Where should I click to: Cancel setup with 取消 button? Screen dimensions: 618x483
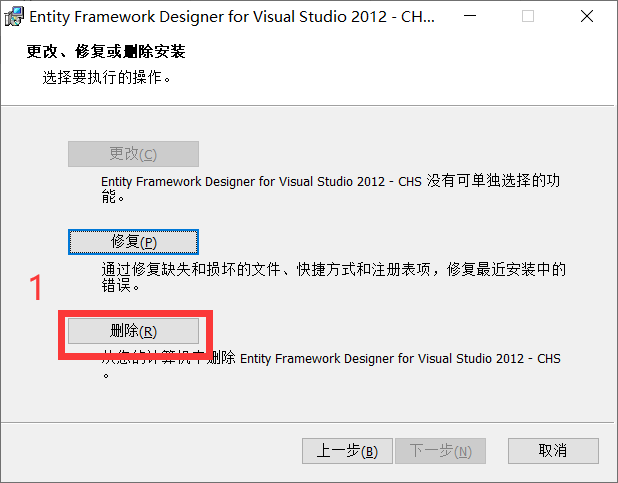point(553,451)
